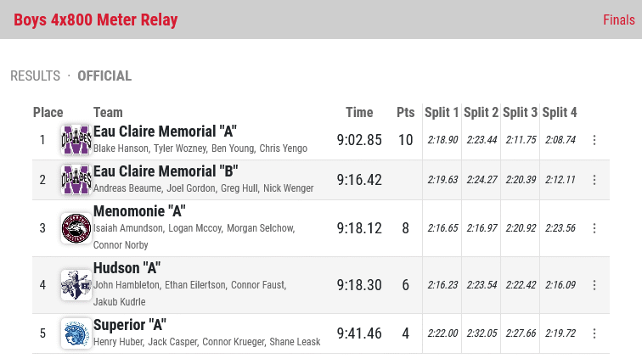Viewport: 642px width, 364px height.
Task: Click athlete name Connor Norby
Action: pyautogui.click(x=121, y=245)
